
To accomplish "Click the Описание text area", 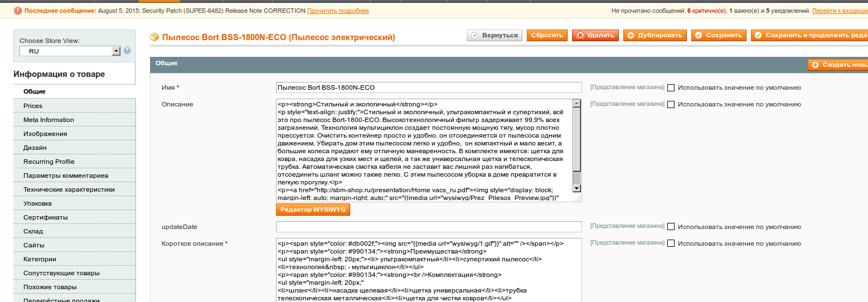I will (429, 150).
